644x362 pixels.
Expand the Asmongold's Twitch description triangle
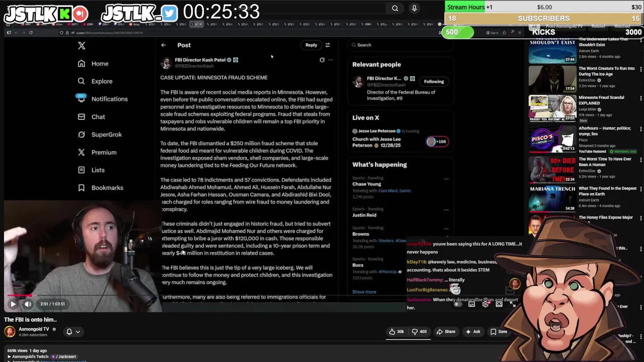pyautogui.click(x=9, y=356)
